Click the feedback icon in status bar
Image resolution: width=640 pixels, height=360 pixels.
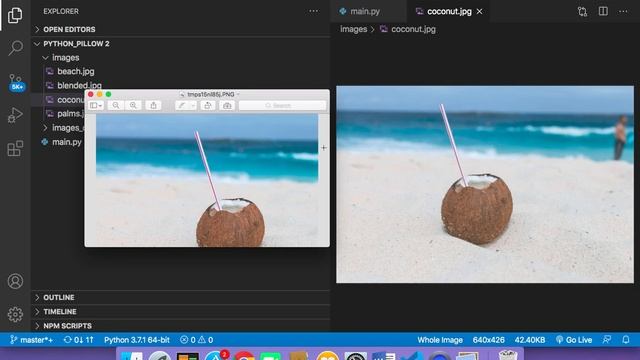click(607, 340)
